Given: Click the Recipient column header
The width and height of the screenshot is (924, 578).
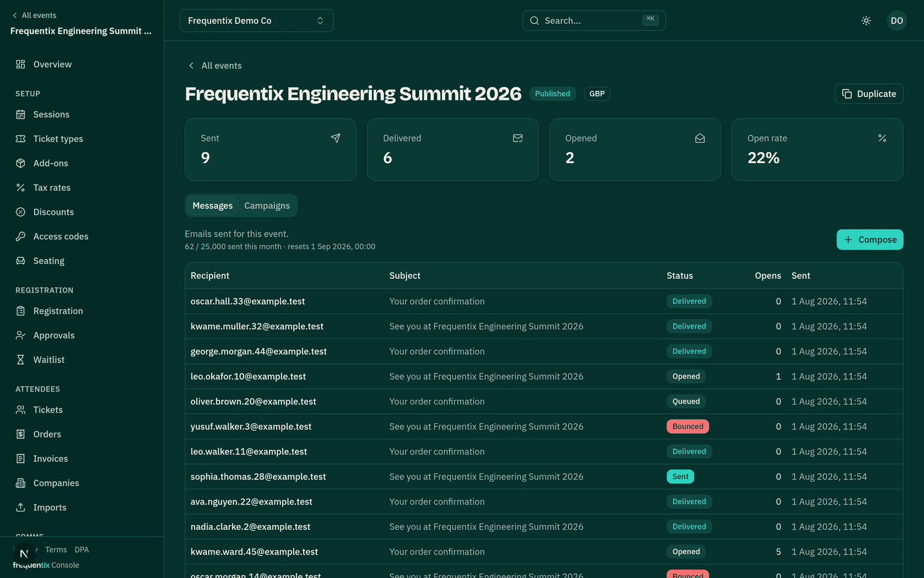Looking at the screenshot, I should (210, 276).
